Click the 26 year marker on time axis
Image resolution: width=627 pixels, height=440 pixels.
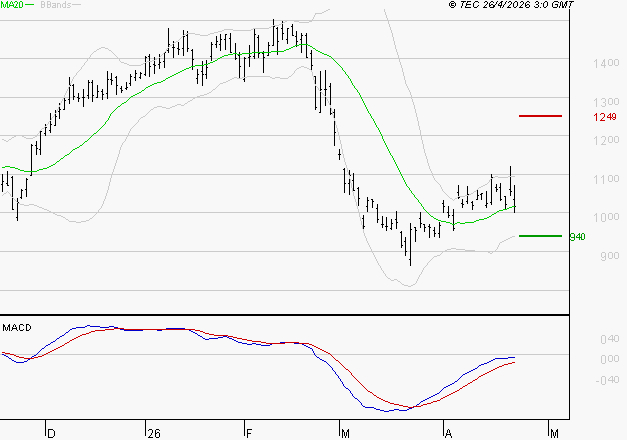click(x=154, y=434)
